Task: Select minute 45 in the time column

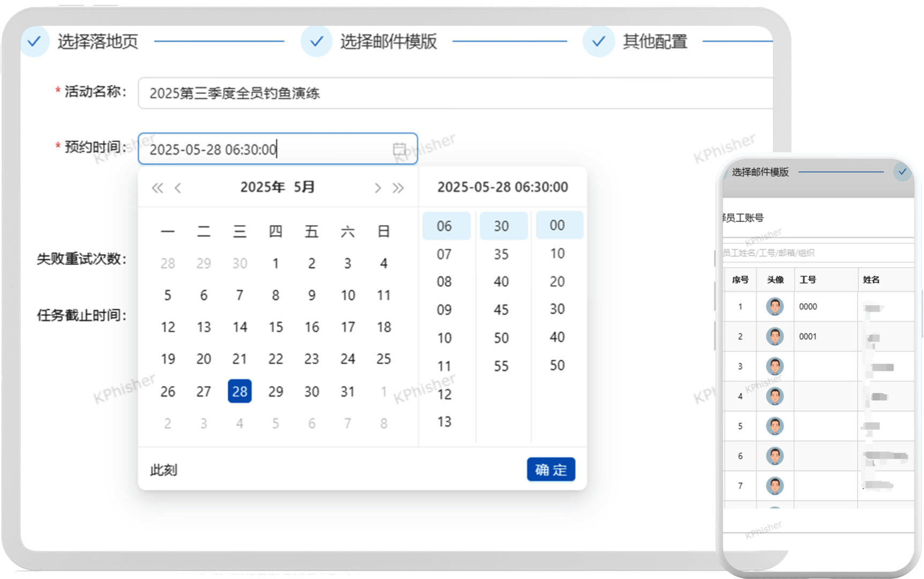Action: click(501, 310)
